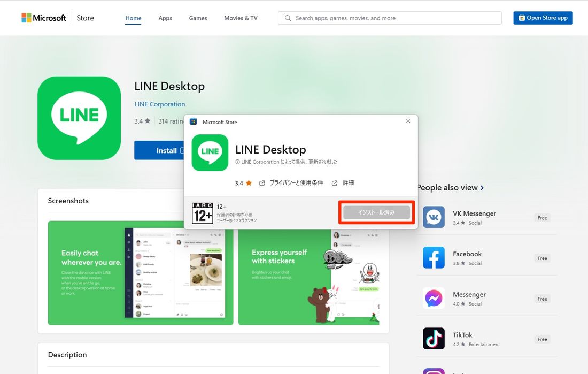Click the Open Store app button
This screenshot has height=374, width=588.
tap(543, 18)
